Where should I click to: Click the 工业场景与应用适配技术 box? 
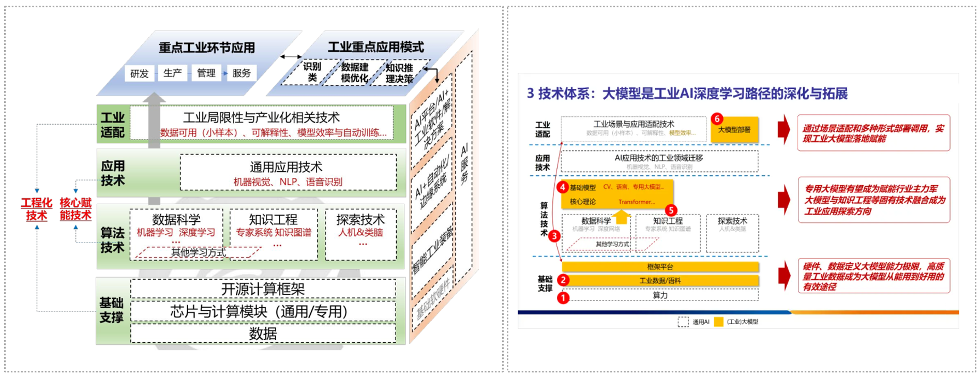coord(634,128)
